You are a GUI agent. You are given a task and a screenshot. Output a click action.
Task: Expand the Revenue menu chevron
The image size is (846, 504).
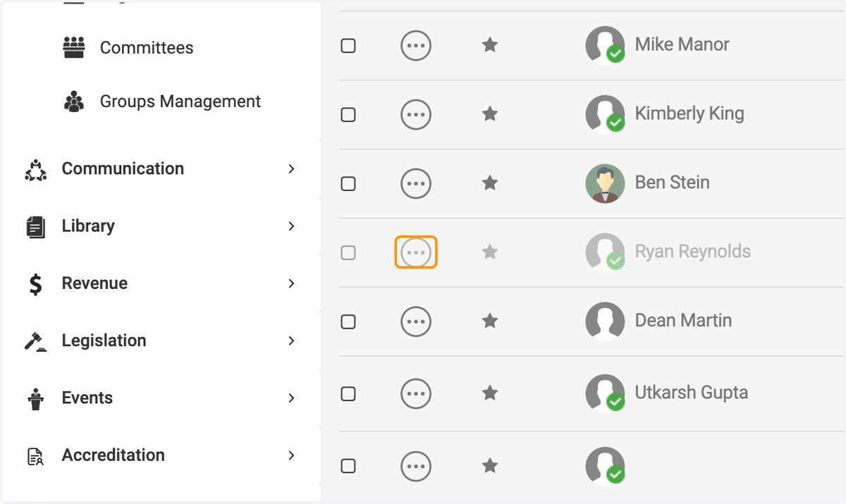291,283
